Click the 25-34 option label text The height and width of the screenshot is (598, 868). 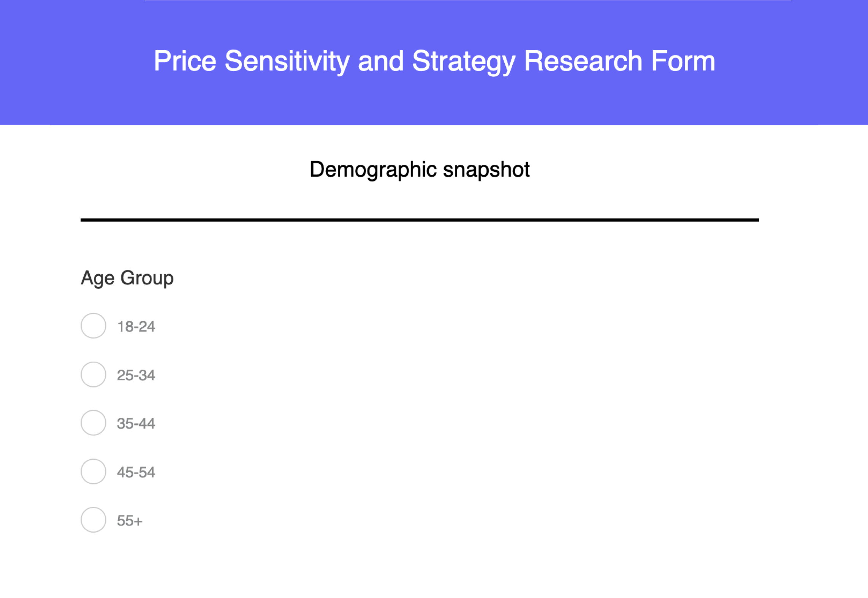pyautogui.click(x=136, y=375)
